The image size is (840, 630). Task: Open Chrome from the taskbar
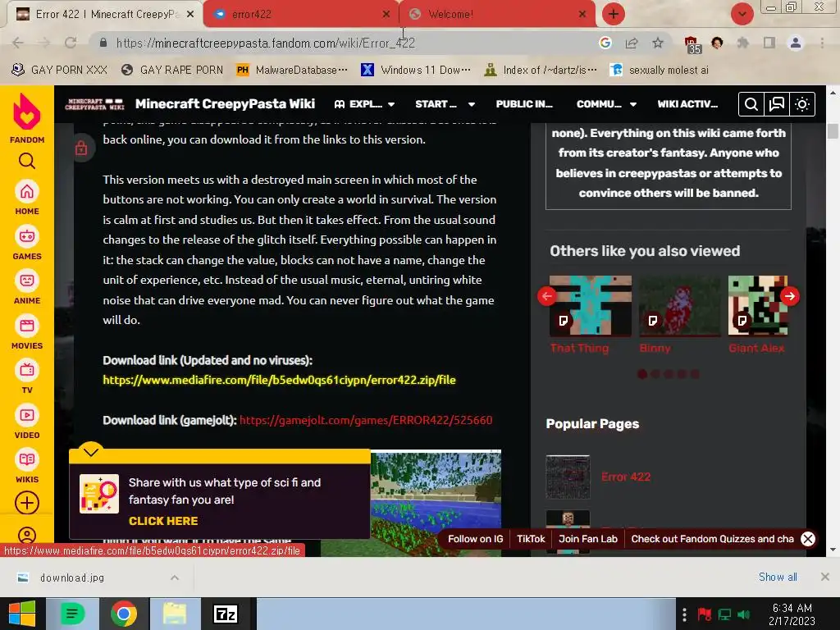click(124, 614)
